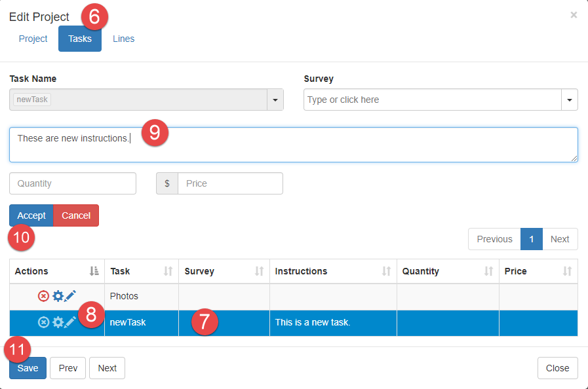Open settings gear for the newTask row
The image size is (588, 389).
tap(58, 322)
